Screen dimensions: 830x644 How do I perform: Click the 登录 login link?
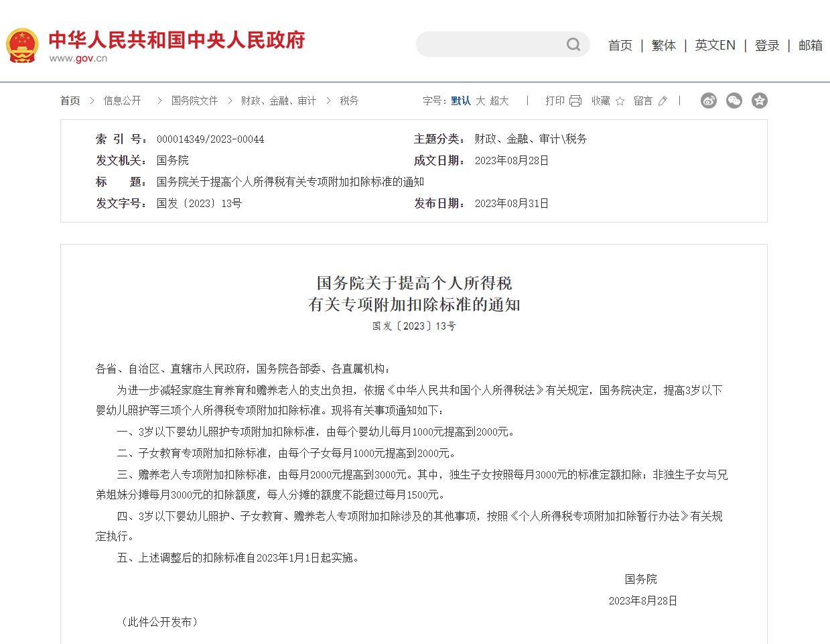(767, 46)
